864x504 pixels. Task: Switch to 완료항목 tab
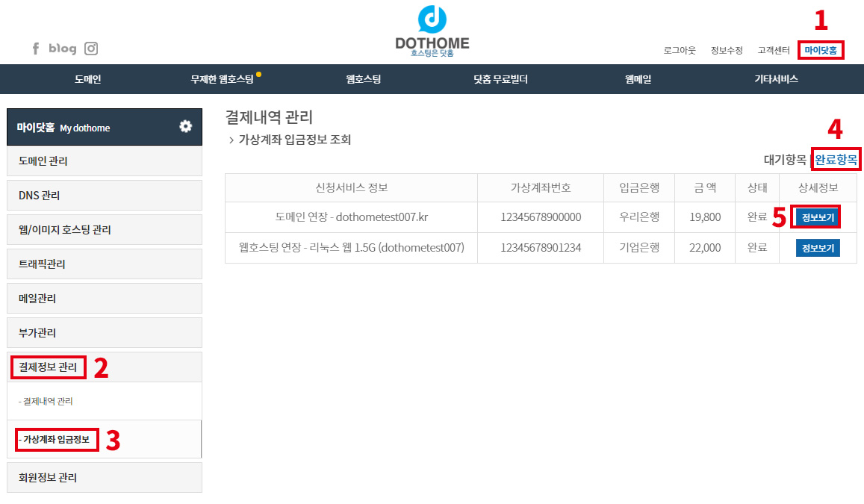click(836, 160)
